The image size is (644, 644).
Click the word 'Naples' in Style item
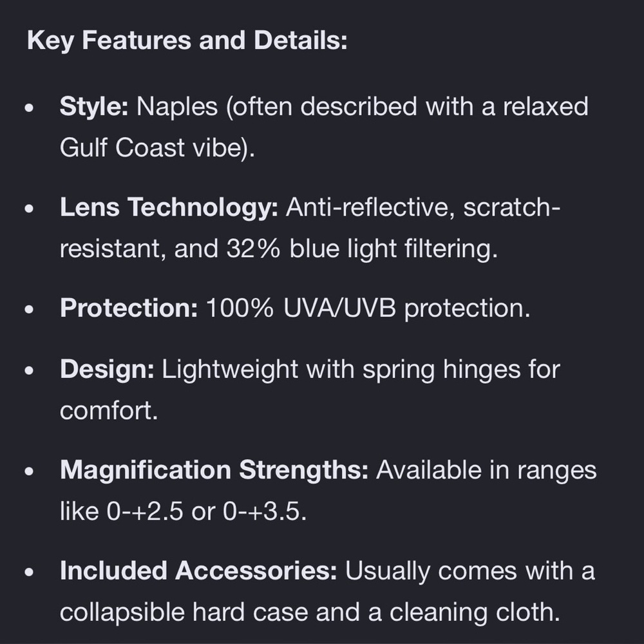(177, 107)
